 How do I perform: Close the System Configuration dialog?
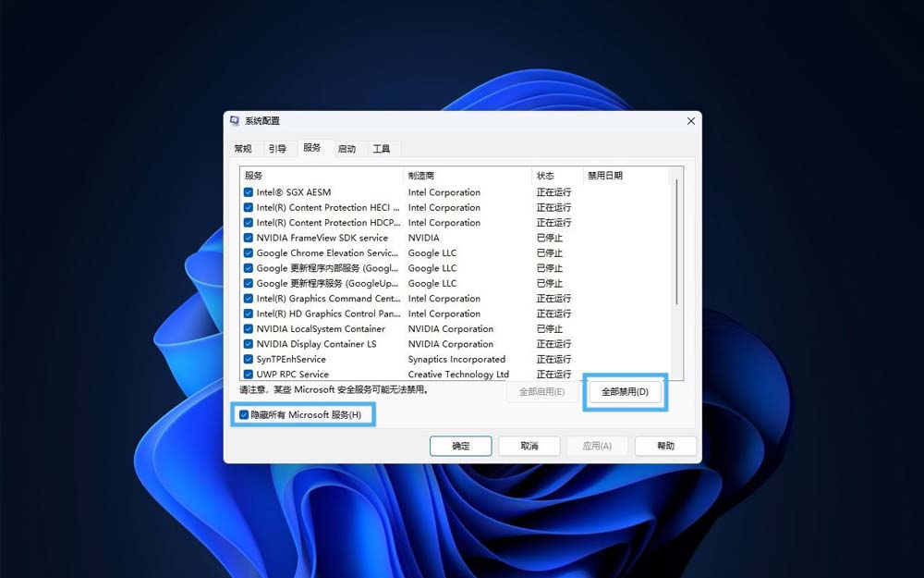point(690,121)
